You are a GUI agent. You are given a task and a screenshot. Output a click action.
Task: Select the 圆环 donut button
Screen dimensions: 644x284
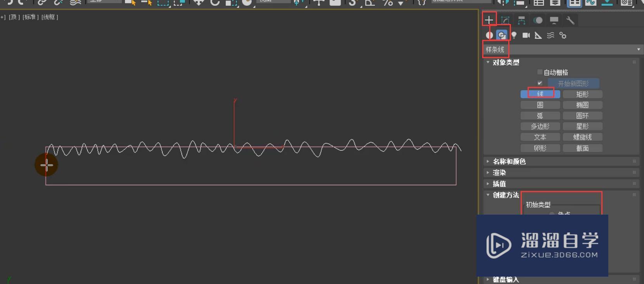[x=582, y=116]
